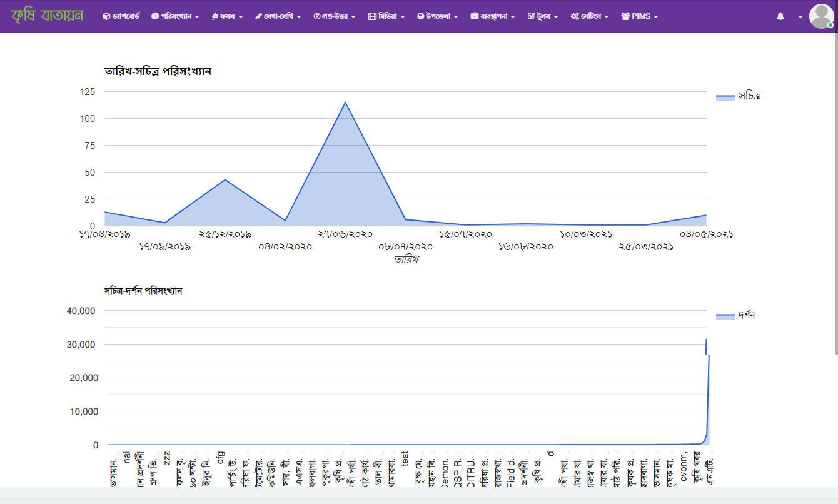Click the x-axis date ০৮/০৭/২০২০

click(405, 247)
